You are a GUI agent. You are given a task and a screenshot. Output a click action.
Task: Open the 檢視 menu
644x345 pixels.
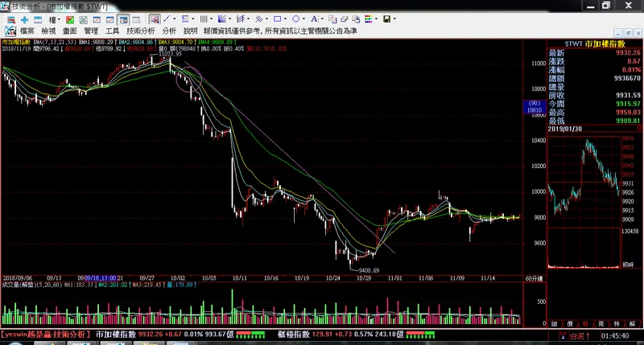tap(48, 31)
